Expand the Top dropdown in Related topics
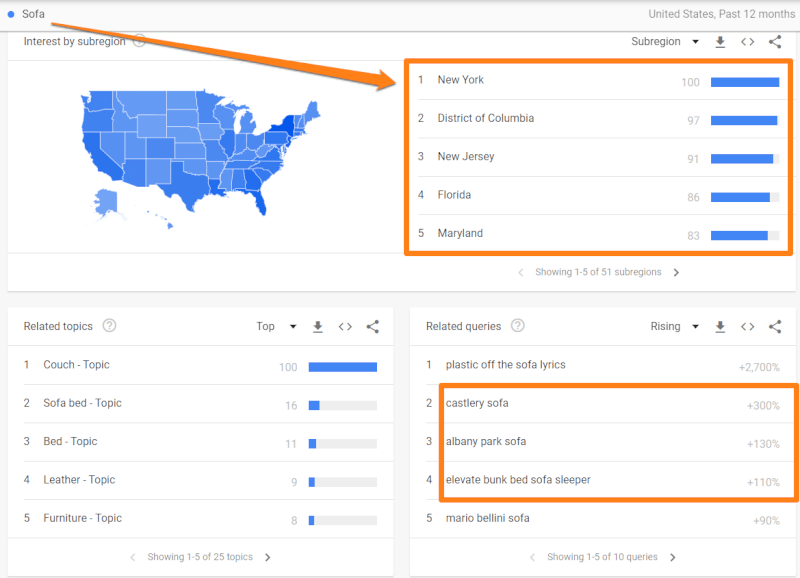This screenshot has height=578, width=800. click(x=277, y=326)
